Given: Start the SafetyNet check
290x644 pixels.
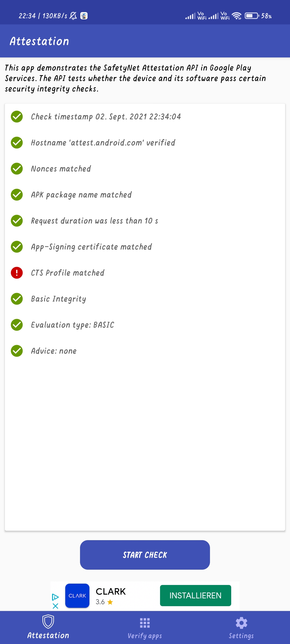Looking at the screenshot, I should pyautogui.click(x=145, y=555).
